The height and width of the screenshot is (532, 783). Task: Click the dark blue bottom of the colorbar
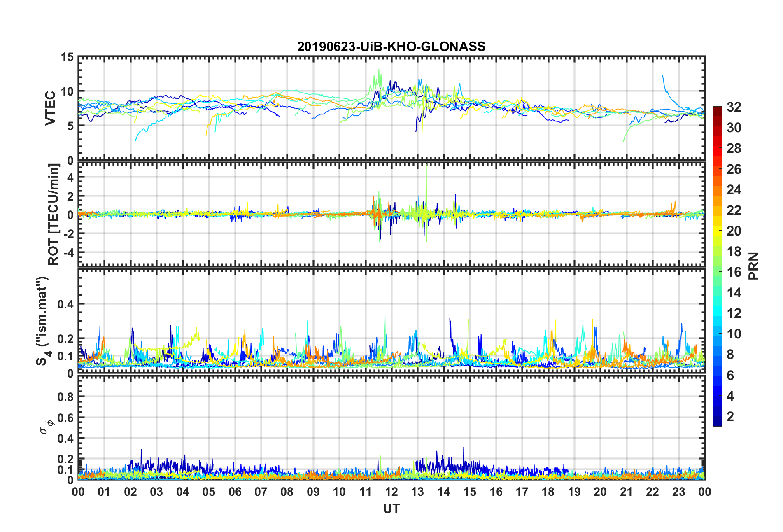(717, 422)
